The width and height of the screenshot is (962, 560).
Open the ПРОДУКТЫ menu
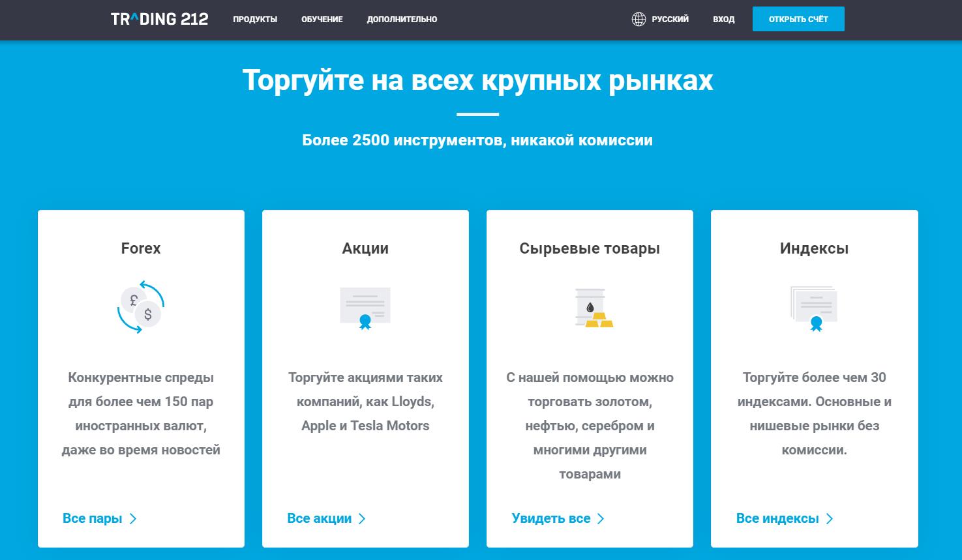tap(255, 19)
